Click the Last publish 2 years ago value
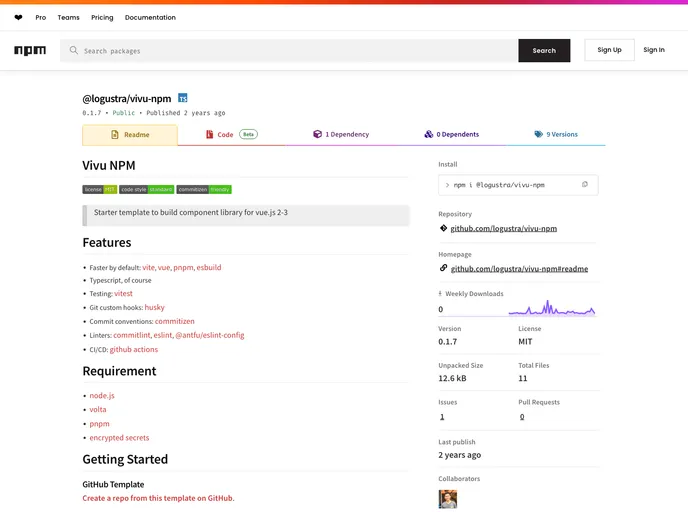This screenshot has height=512, width=688. point(459,455)
